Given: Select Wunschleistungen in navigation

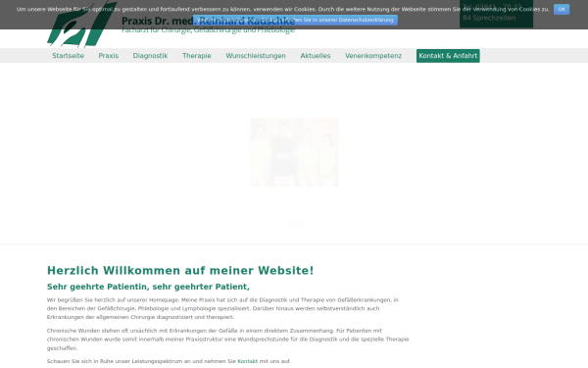Looking at the screenshot, I should 256,56.
